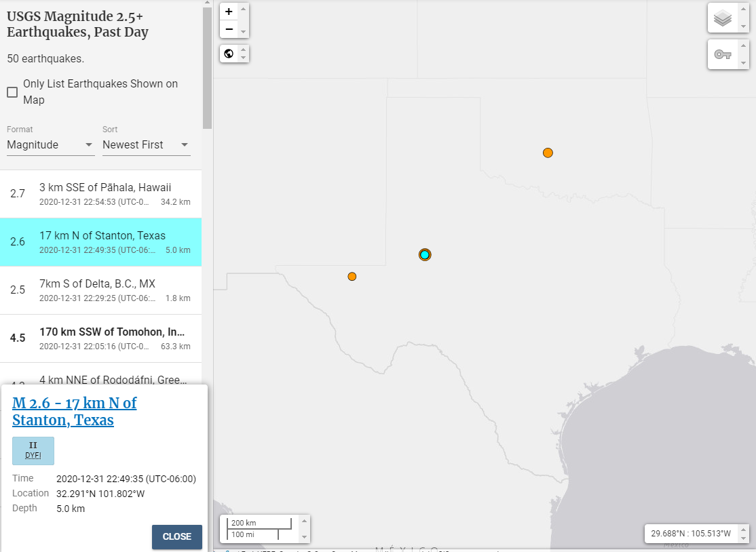Open the DYFI intensity II badge
756x552 pixels.
click(33, 451)
